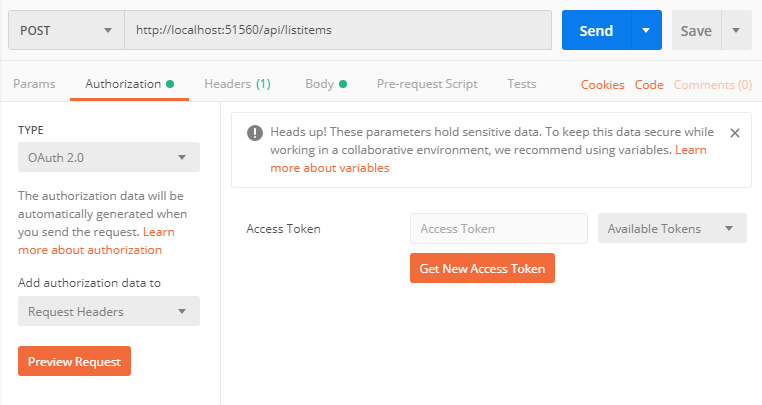Image resolution: width=762 pixels, height=405 pixels.
Task: Open the Request Headers dropdown
Action: (108, 311)
